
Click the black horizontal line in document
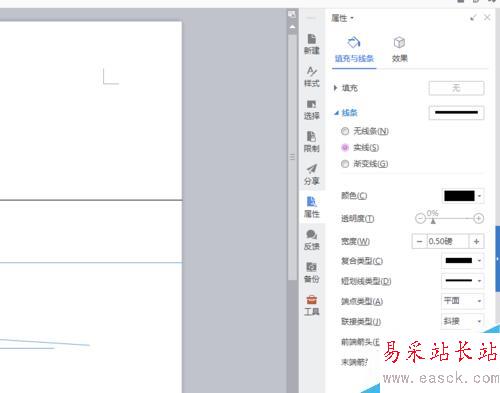pyautogui.click(x=91, y=200)
